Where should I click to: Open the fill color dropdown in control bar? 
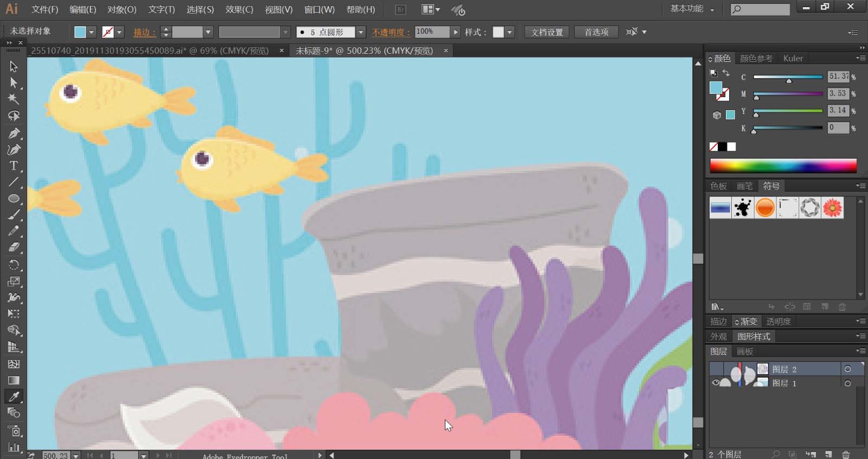[x=91, y=32]
